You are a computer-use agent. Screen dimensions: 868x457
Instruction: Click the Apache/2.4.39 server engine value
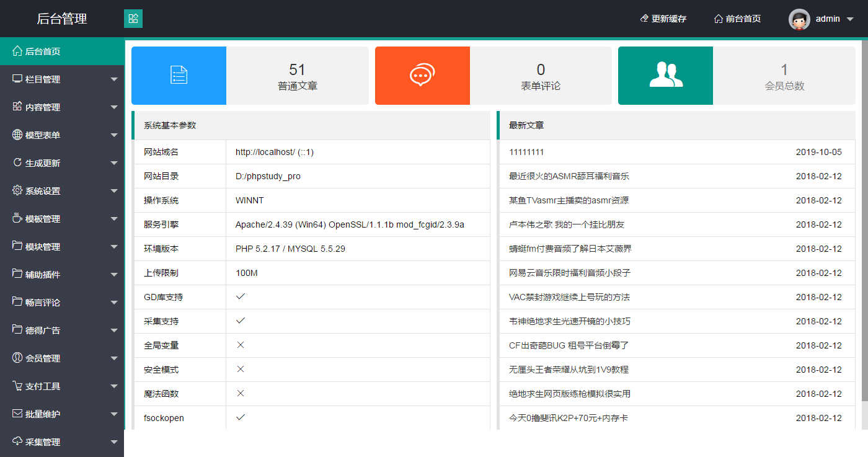(350, 224)
